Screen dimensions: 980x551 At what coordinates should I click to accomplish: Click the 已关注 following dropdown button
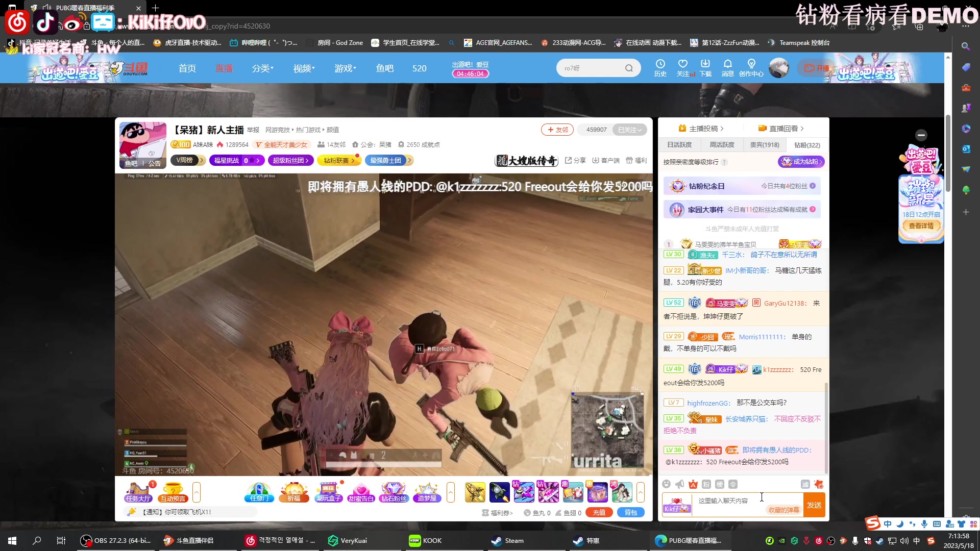pyautogui.click(x=630, y=130)
